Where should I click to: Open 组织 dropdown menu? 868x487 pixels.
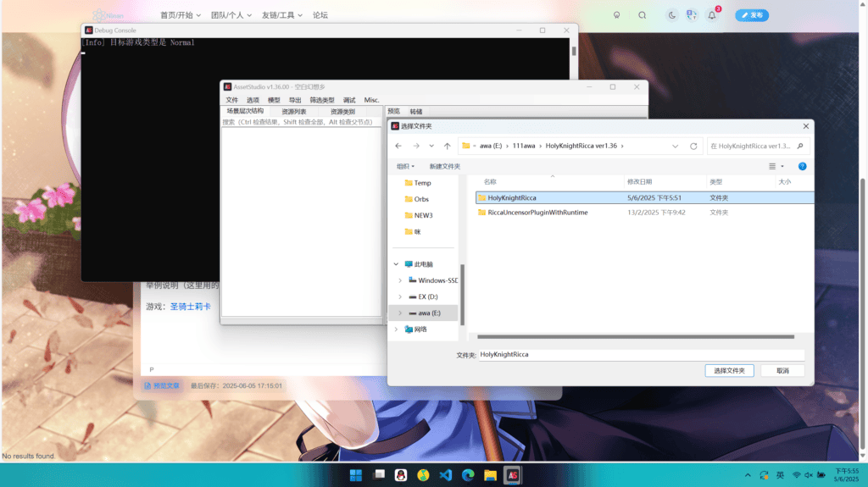(405, 167)
